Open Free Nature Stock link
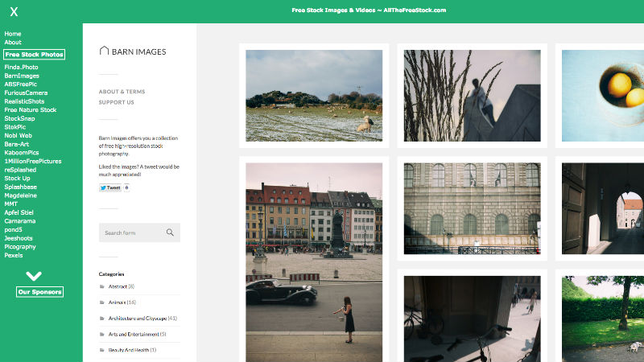The image size is (644, 362). [x=31, y=109]
